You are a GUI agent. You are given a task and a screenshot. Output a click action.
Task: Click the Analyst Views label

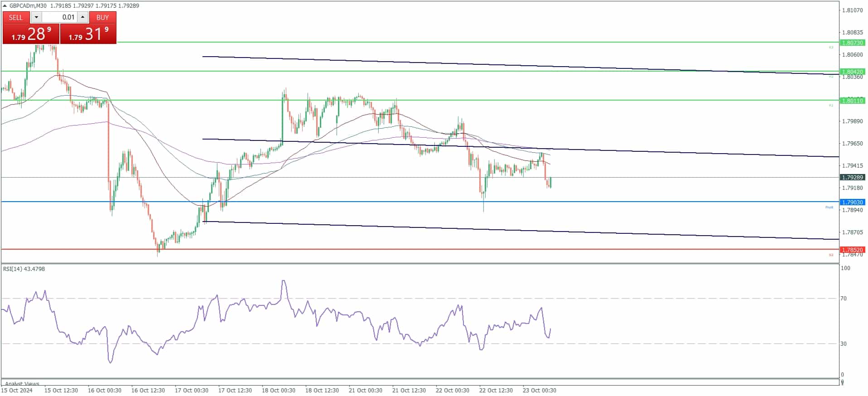(x=22, y=384)
